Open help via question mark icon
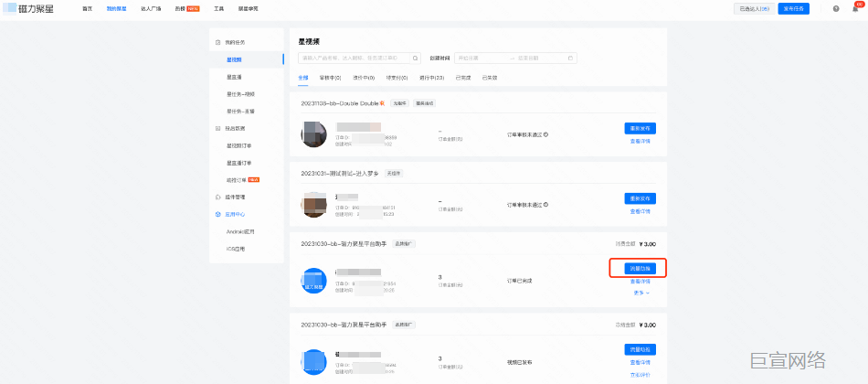The image size is (868, 384). (835, 8)
